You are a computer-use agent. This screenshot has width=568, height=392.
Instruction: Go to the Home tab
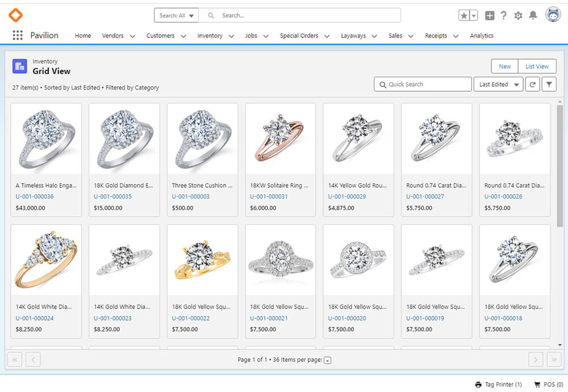(83, 36)
